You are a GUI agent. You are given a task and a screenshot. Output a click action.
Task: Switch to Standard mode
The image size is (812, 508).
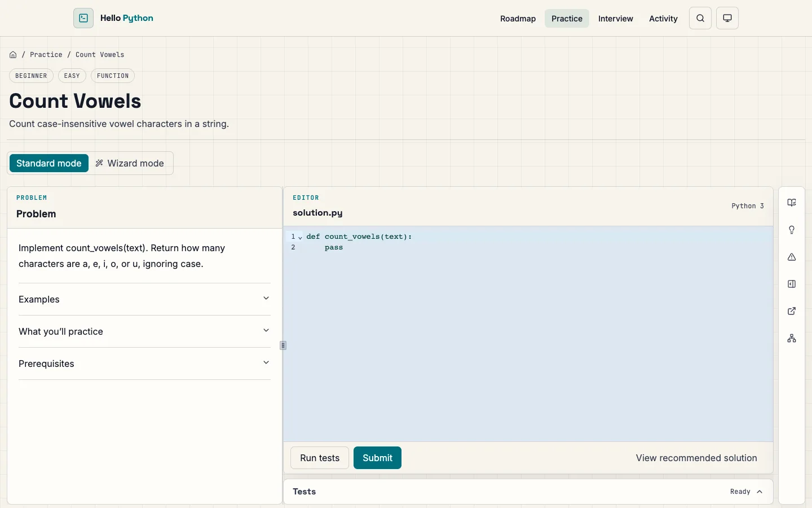[49, 163]
